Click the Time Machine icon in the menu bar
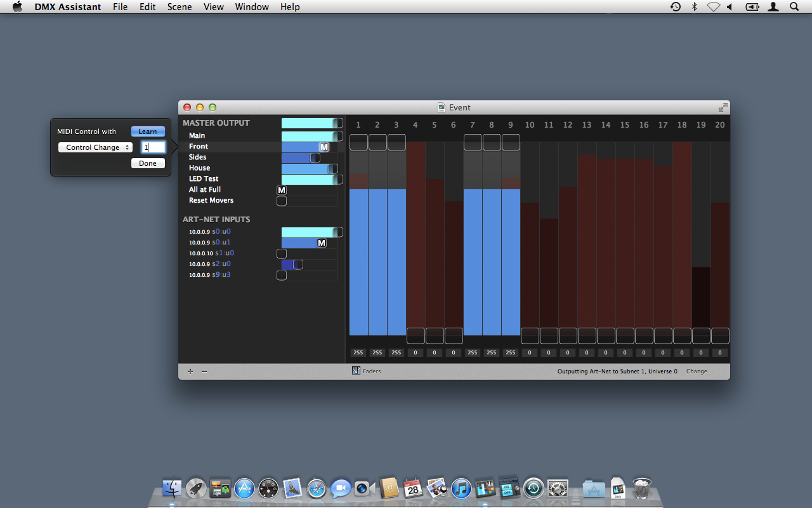The image size is (812, 508). [676, 7]
